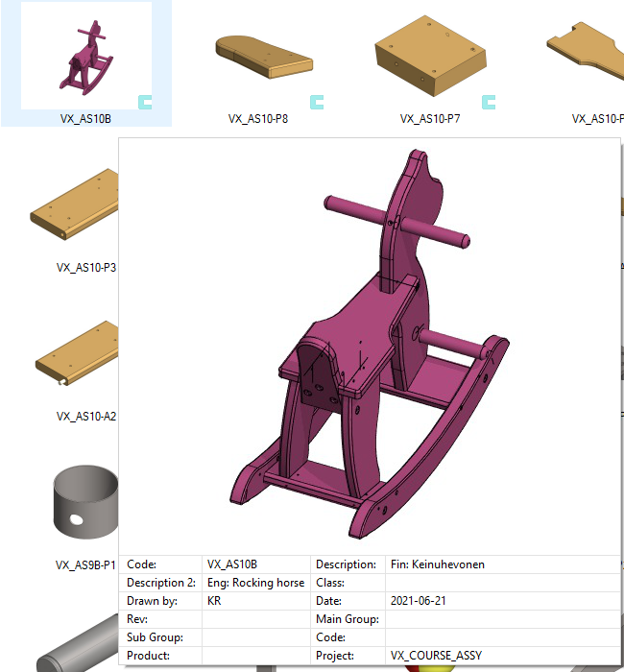Select the VX_AS9B-P1 cylinder thumbnail
This screenshot has width=624, height=672.
85,501
